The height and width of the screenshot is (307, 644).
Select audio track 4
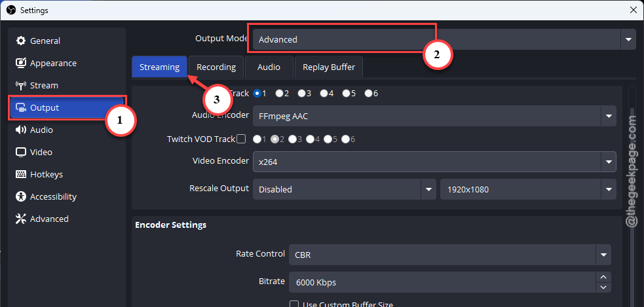pyautogui.click(x=324, y=93)
